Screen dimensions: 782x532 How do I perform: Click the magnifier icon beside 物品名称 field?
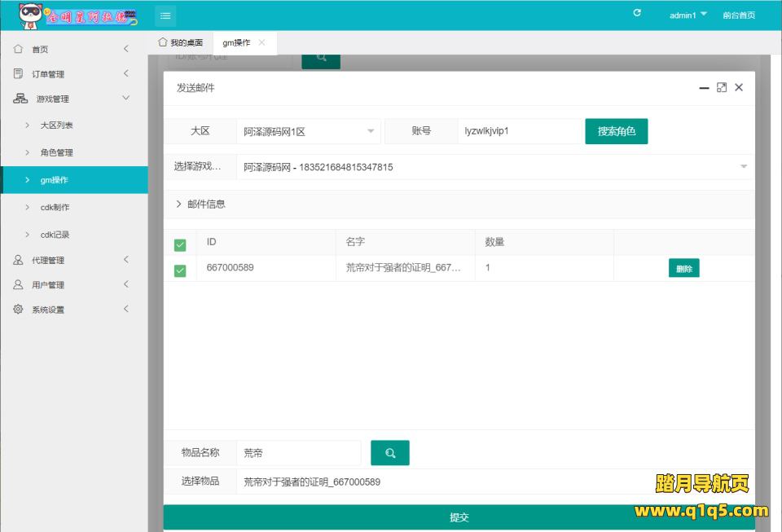[390, 452]
